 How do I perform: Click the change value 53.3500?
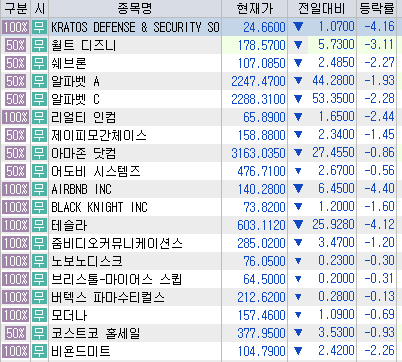click(333, 99)
